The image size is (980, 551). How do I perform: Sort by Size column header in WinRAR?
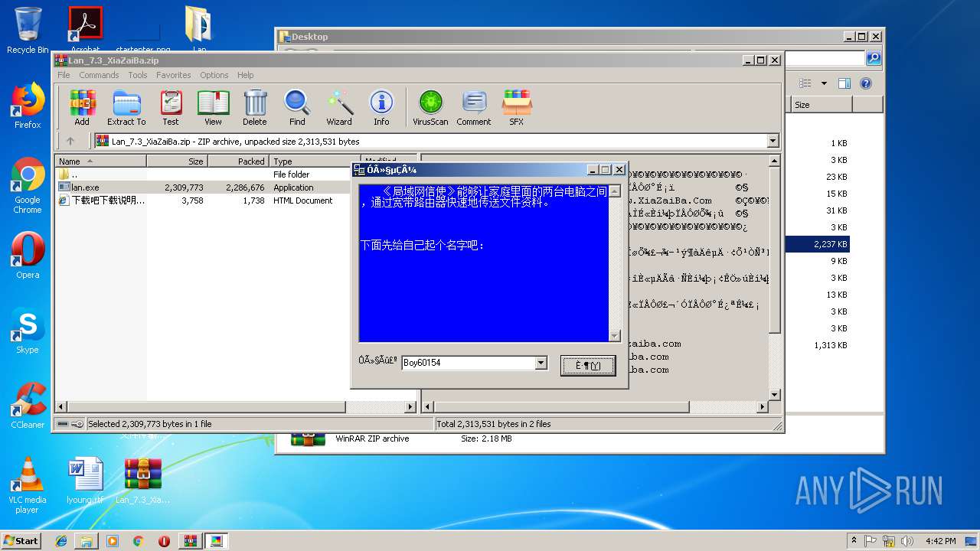(x=177, y=161)
